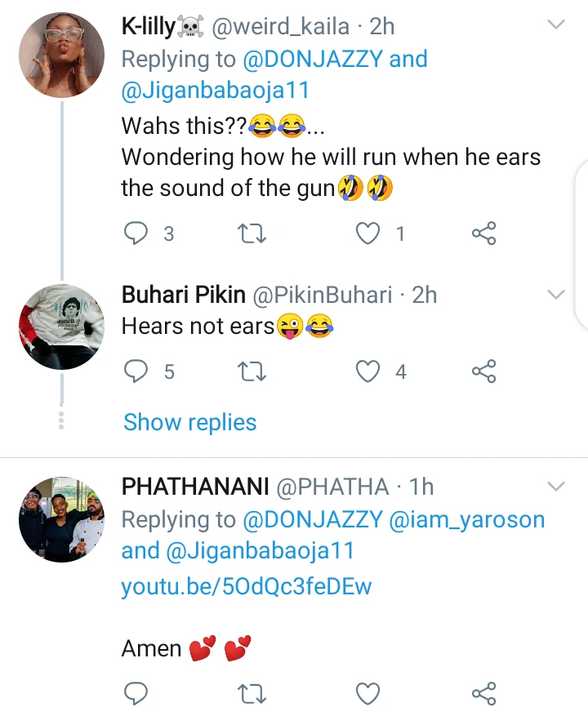Reply to Buhari Pikin's tweet

click(x=135, y=372)
